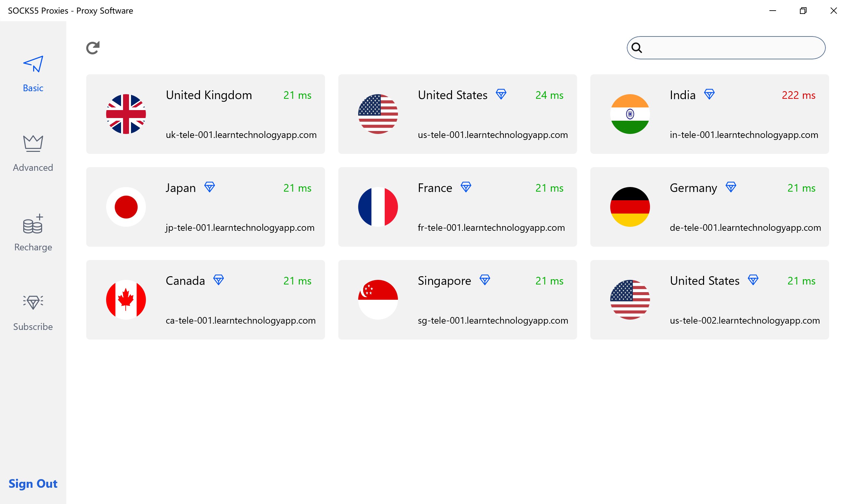This screenshot has width=849, height=504.
Task: Click the premium badge on Singapore
Action: coord(485,280)
